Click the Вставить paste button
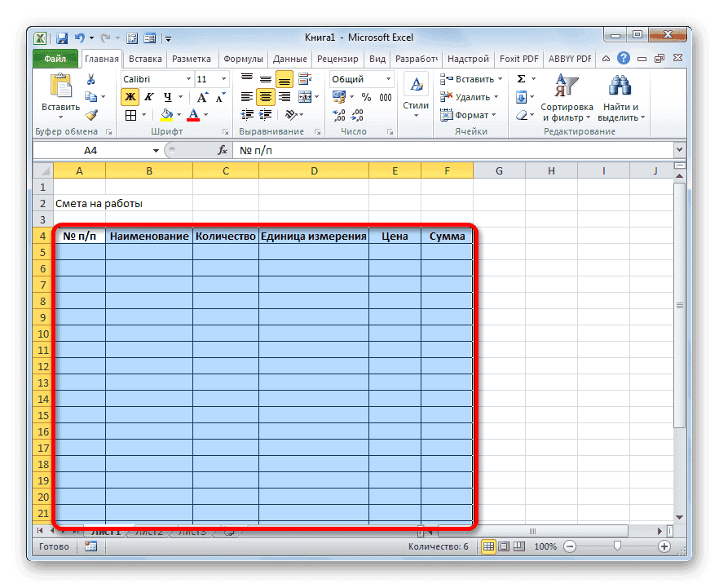This screenshot has height=588, width=719. tap(61, 90)
